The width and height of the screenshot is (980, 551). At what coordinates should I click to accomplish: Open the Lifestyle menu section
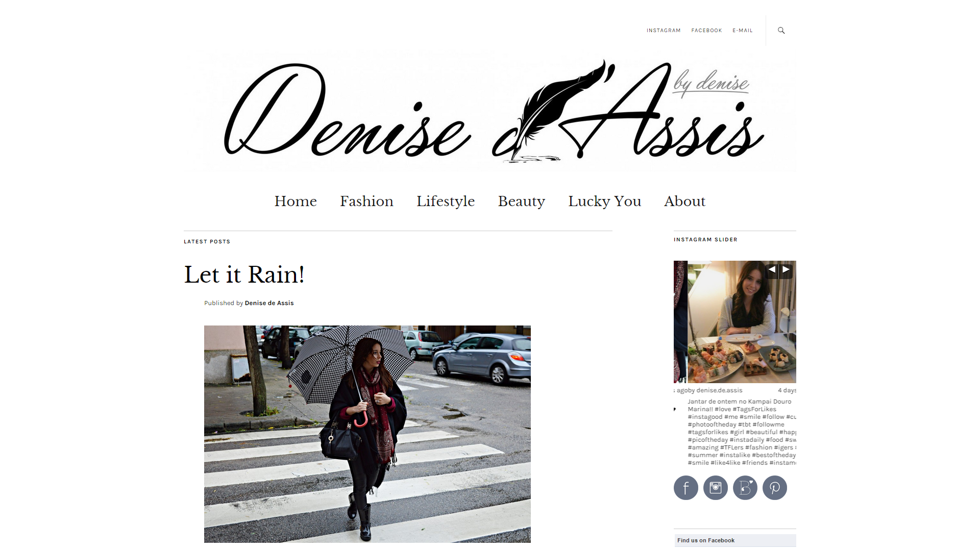[446, 202]
